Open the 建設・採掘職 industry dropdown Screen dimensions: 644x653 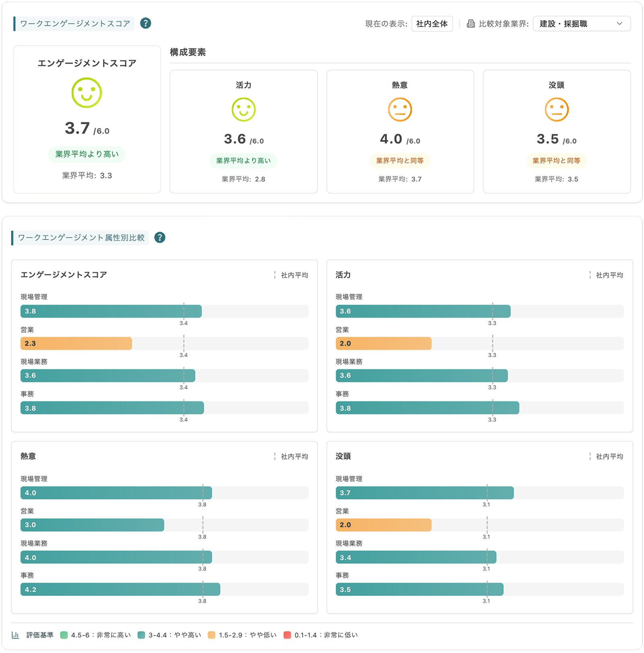581,24
